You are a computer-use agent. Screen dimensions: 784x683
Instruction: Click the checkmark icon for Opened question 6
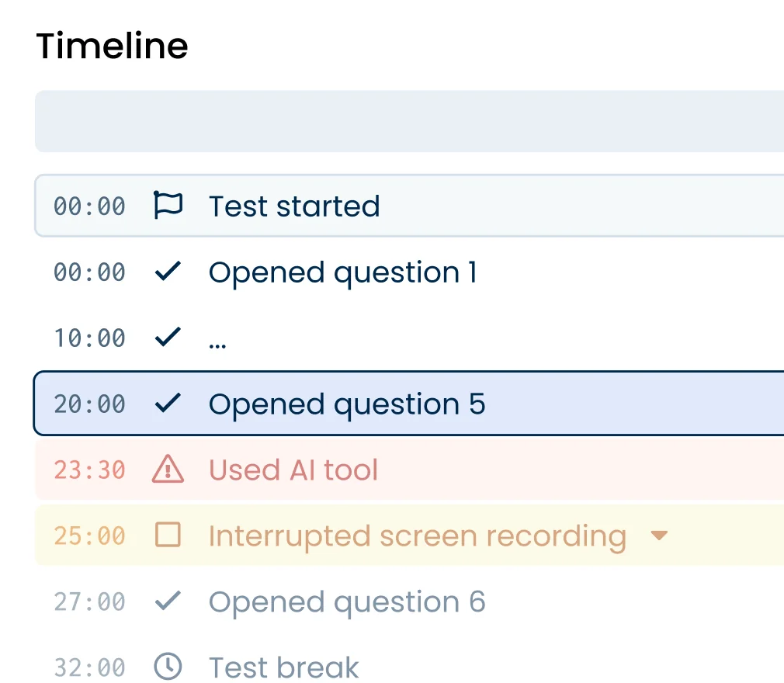(x=168, y=602)
